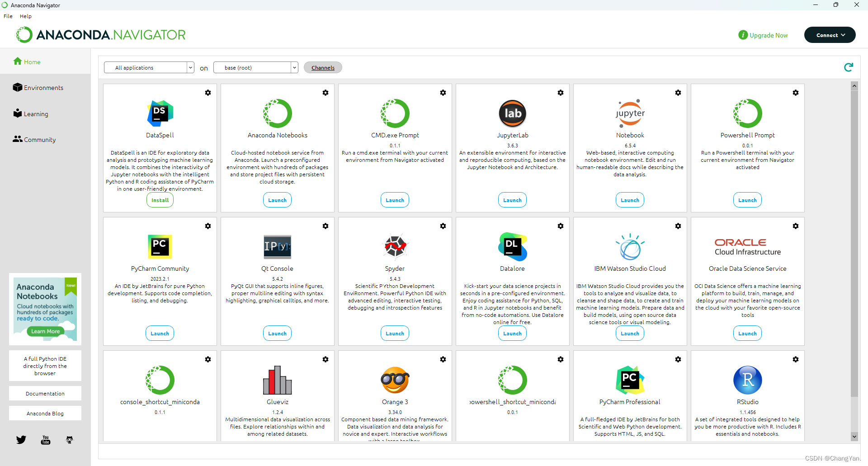The image size is (868, 466).
Task: Open gear settings for Powershell Prompt tile
Action: point(796,93)
